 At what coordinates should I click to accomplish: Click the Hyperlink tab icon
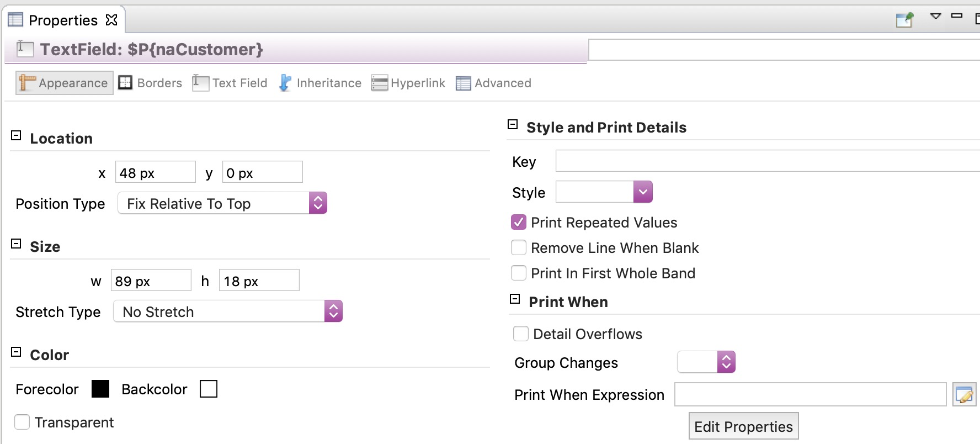coord(380,83)
